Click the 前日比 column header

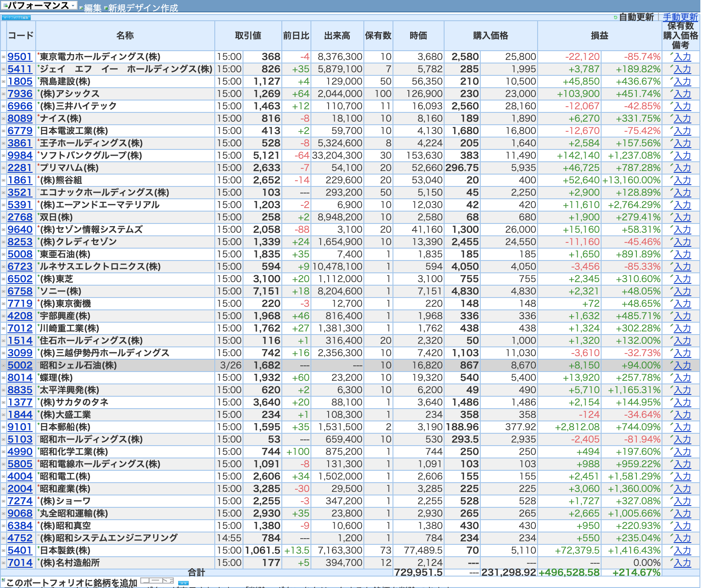[296, 35]
